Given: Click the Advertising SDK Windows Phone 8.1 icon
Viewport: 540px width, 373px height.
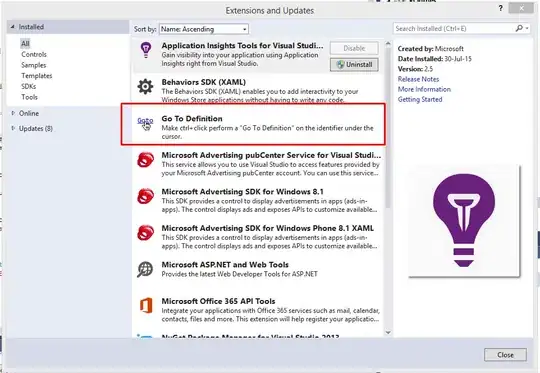Looking at the screenshot, I should (145, 233).
